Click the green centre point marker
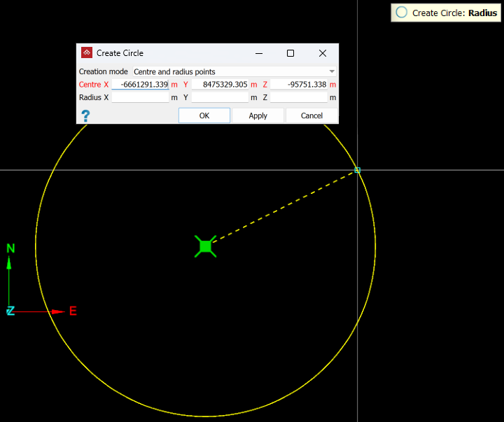This screenshot has width=504, height=422. [205, 246]
